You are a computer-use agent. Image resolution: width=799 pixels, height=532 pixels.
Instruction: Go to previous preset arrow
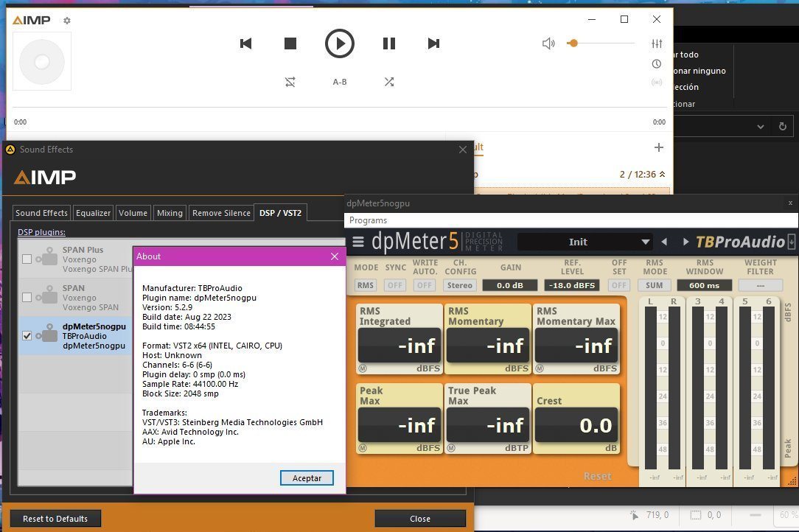(664, 242)
